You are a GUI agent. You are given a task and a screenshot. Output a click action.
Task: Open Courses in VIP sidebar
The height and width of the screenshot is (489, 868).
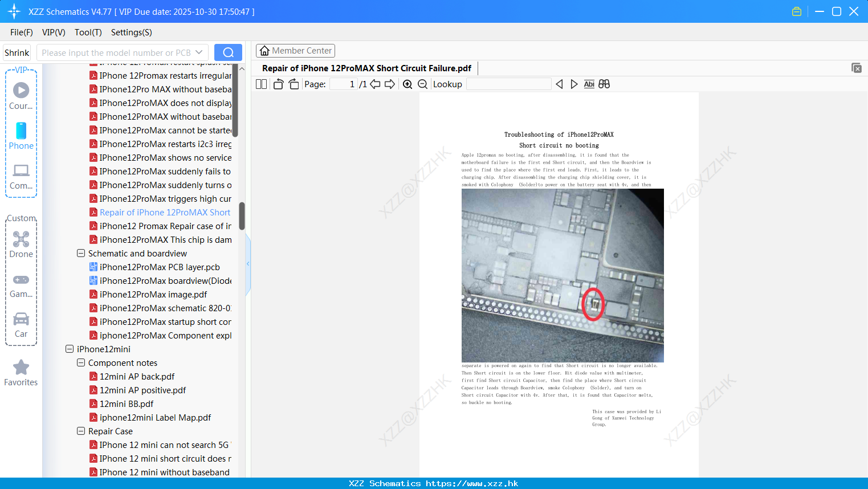[x=21, y=96]
